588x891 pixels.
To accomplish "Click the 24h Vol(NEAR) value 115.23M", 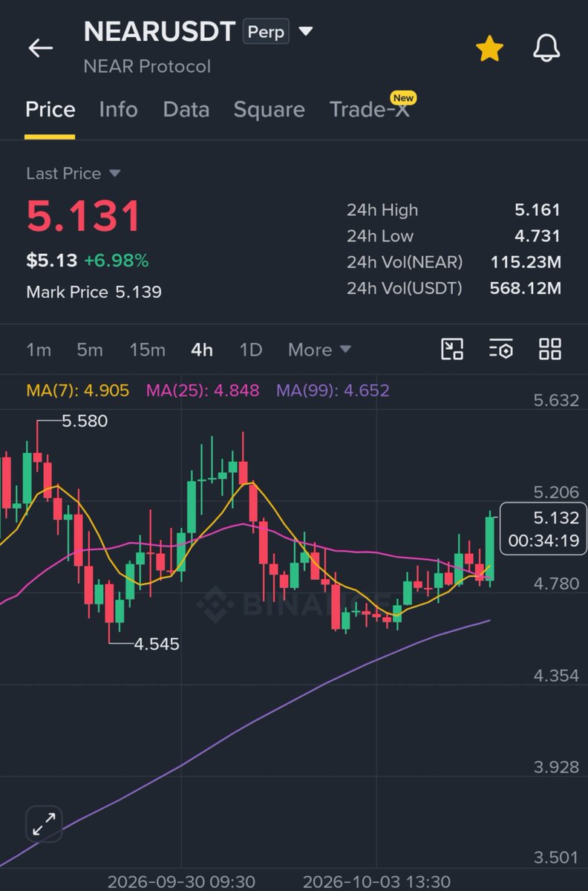I will tap(526, 262).
